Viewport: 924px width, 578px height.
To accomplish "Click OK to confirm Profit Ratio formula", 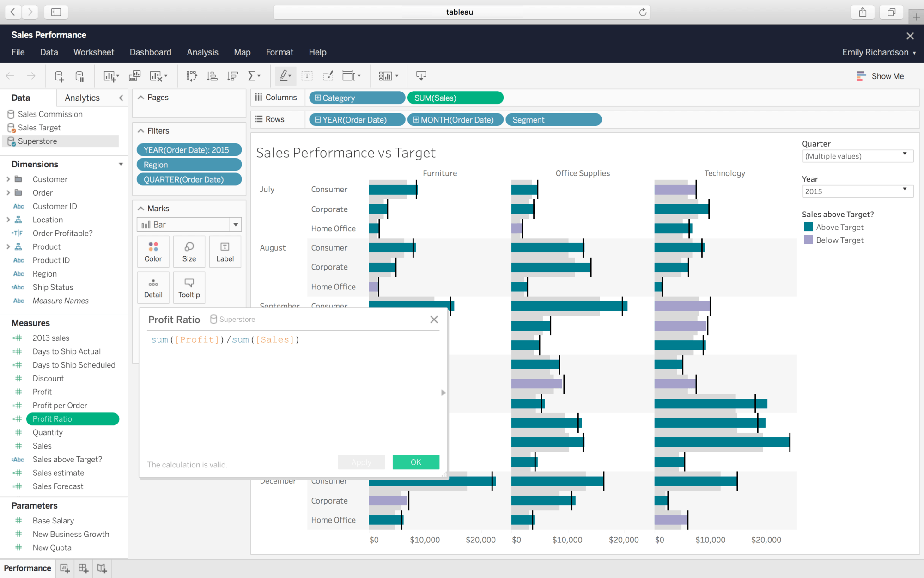I will coord(416,461).
